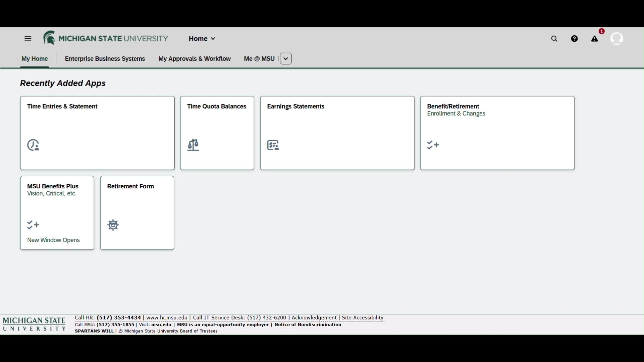Click the Retirement Form sun icon
This screenshot has height=362, width=644.
[113, 225]
